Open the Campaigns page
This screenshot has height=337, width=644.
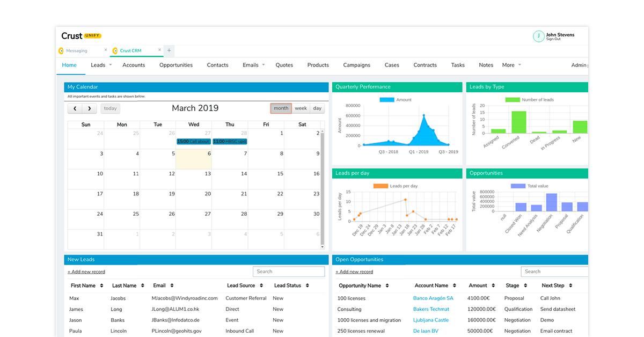coord(357,65)
